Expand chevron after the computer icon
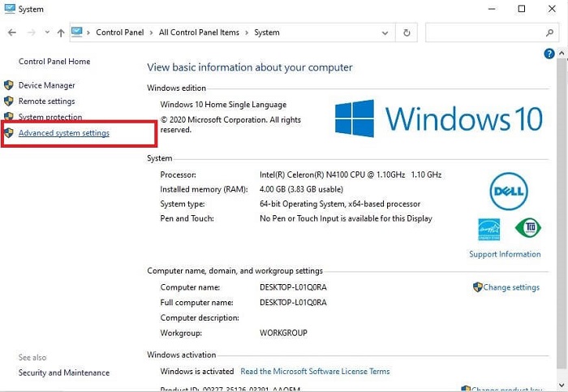Screen dimensions: 568x392 pyautogui.click(x=88, y=32)
